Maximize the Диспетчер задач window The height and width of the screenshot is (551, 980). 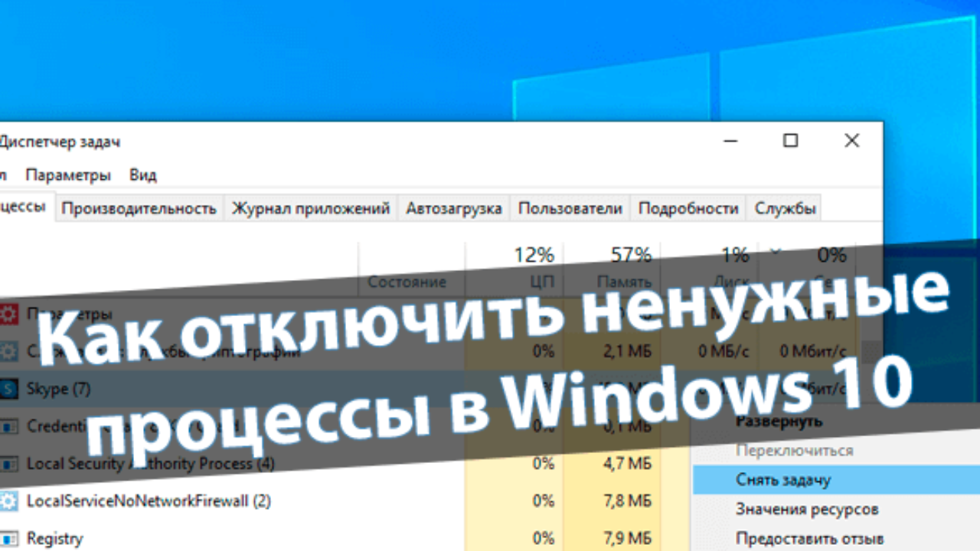tap(791, 141)
